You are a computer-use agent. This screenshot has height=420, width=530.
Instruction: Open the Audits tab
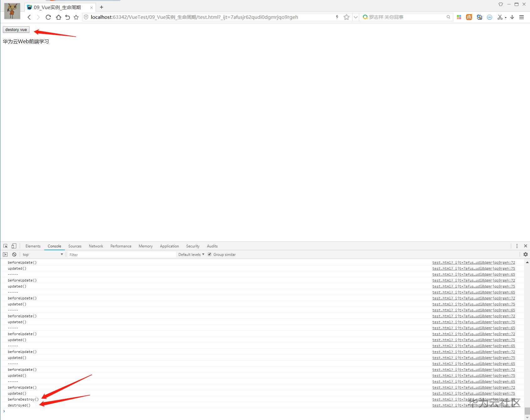click(212, 246)
